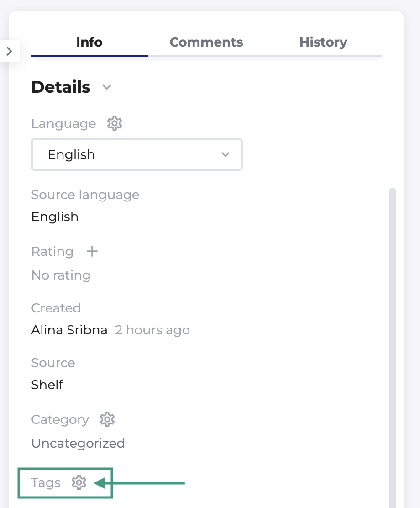420x508 pixels.
Task: Collapse the Details section chevron
Action: (107, 87)
